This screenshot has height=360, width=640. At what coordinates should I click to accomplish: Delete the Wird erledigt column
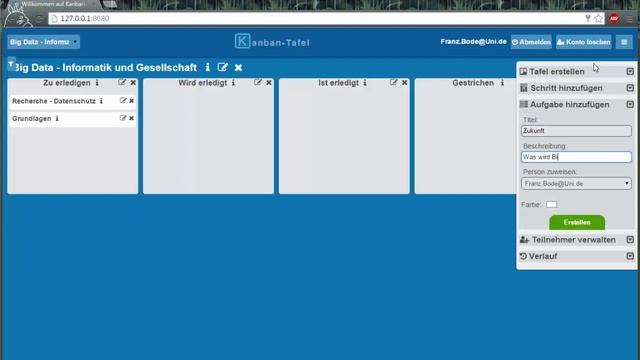[x=269, y=82]
